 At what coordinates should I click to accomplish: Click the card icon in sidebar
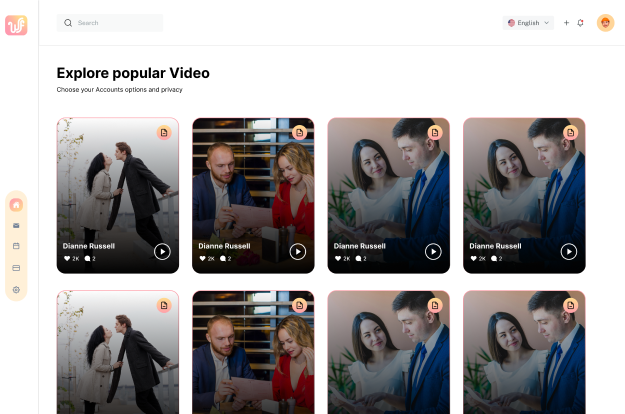click(x=16, y=268)
